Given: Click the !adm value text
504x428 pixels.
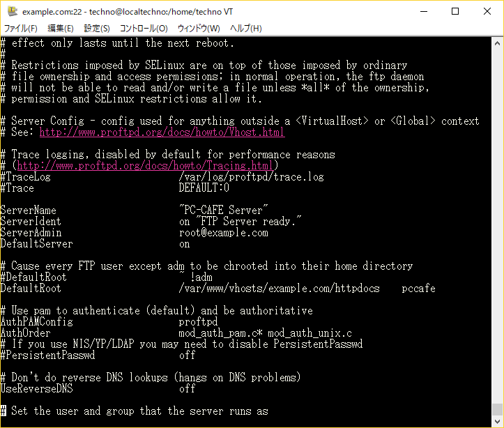Looking at the screenshot, I should [201, 277].
